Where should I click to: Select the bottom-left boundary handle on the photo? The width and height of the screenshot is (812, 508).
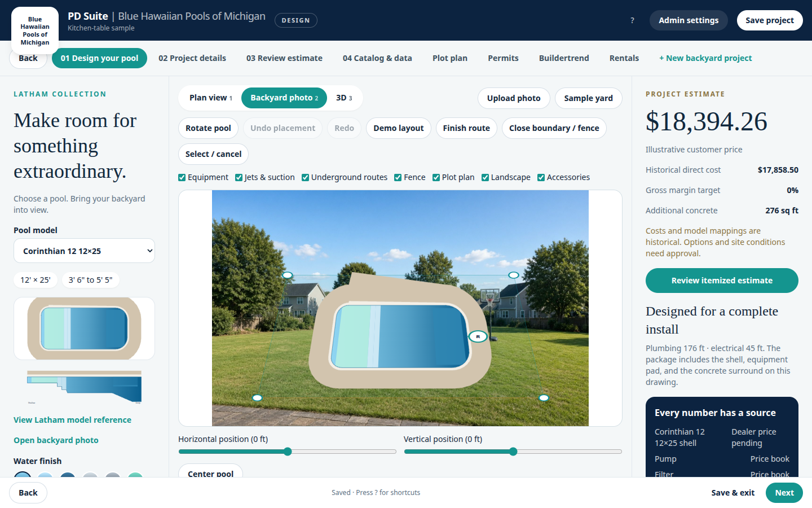click(x=257, y=398)
